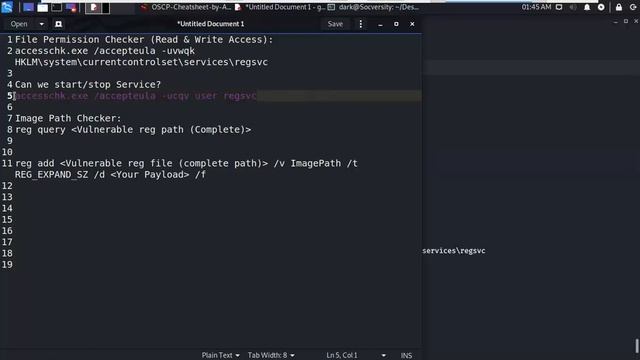Viewport: 640px width, 360px height.
Task: Minimize the background terminal window
Action: click(x=616, y=22)
